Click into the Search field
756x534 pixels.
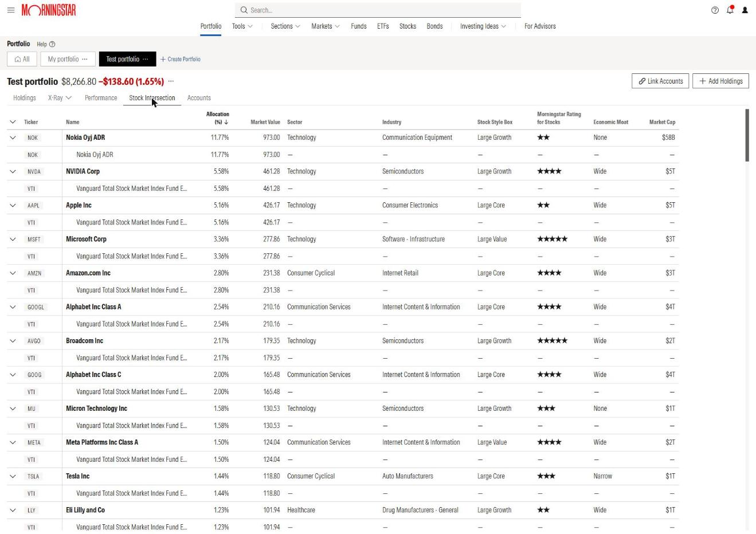tap(378, 10)
